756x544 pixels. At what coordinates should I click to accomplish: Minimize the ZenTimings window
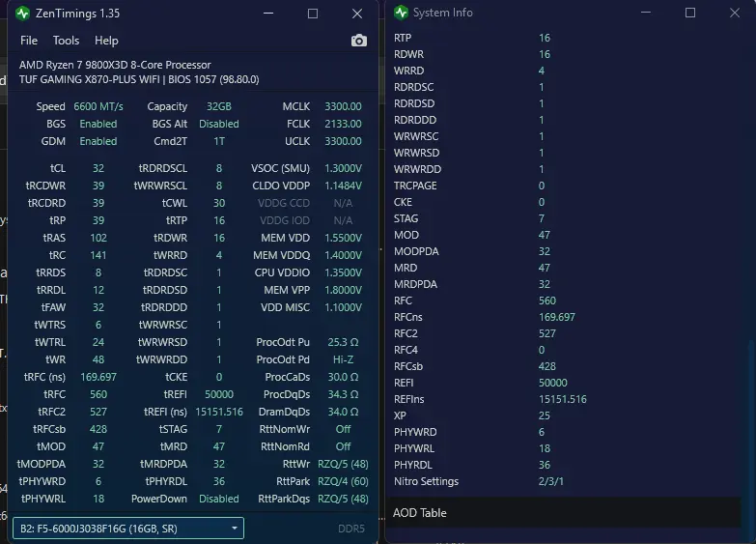[x=268, y=14]
